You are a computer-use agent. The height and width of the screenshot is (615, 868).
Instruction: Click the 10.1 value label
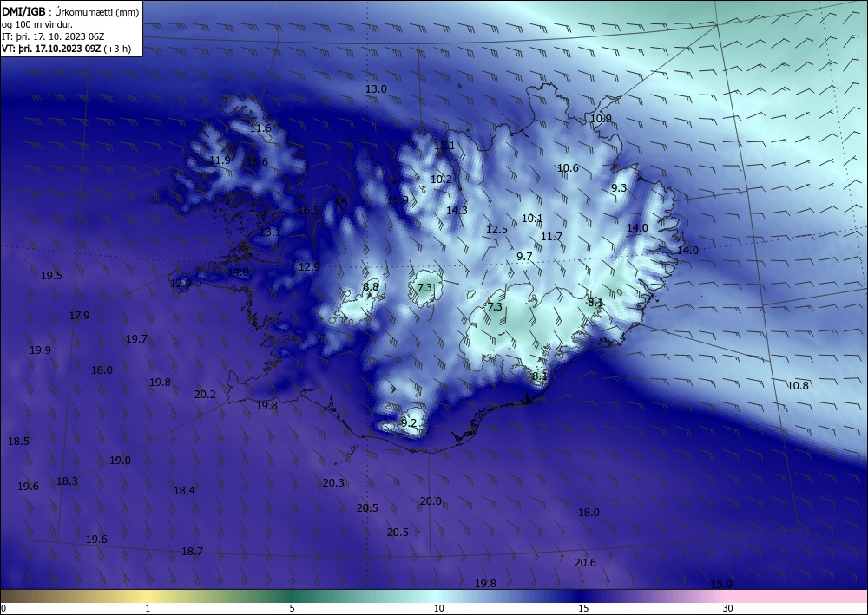coord(532,219)
